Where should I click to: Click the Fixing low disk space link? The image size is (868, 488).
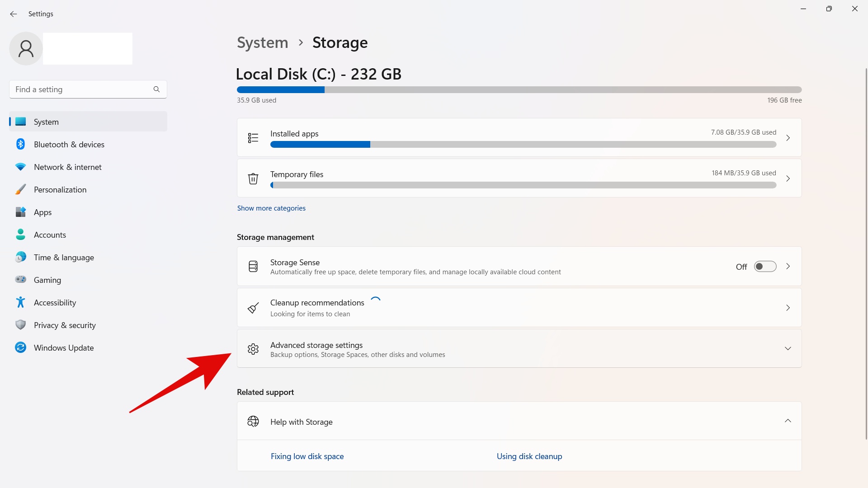307,456
